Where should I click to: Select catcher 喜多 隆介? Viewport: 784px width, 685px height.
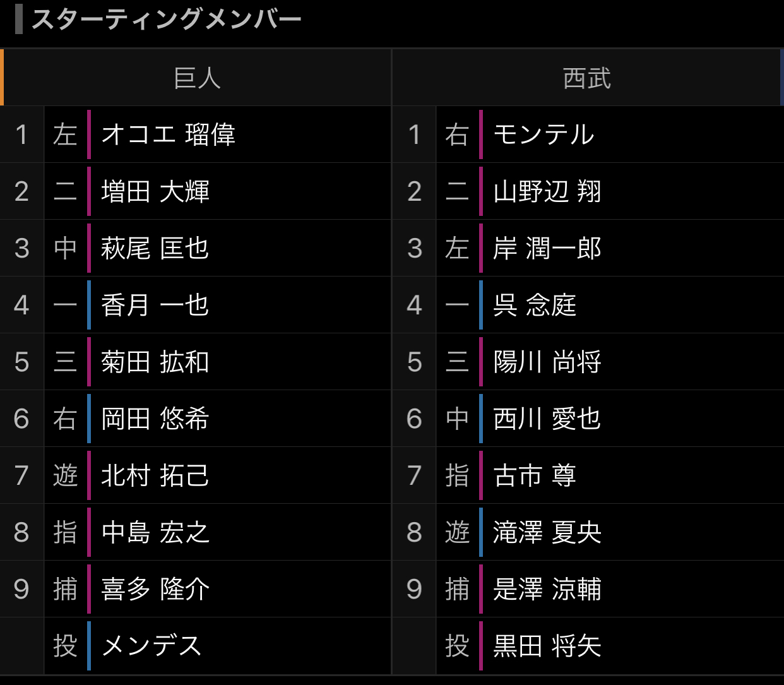(155, 589)
